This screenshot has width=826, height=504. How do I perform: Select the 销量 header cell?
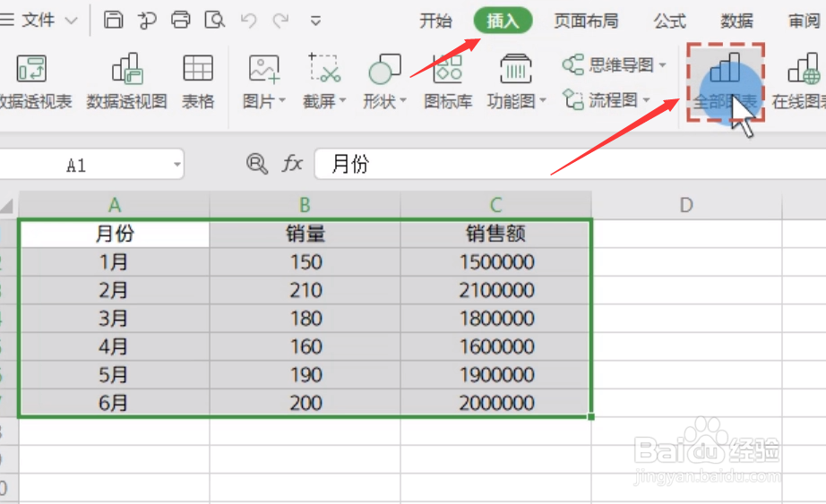[x=305, y=234]
